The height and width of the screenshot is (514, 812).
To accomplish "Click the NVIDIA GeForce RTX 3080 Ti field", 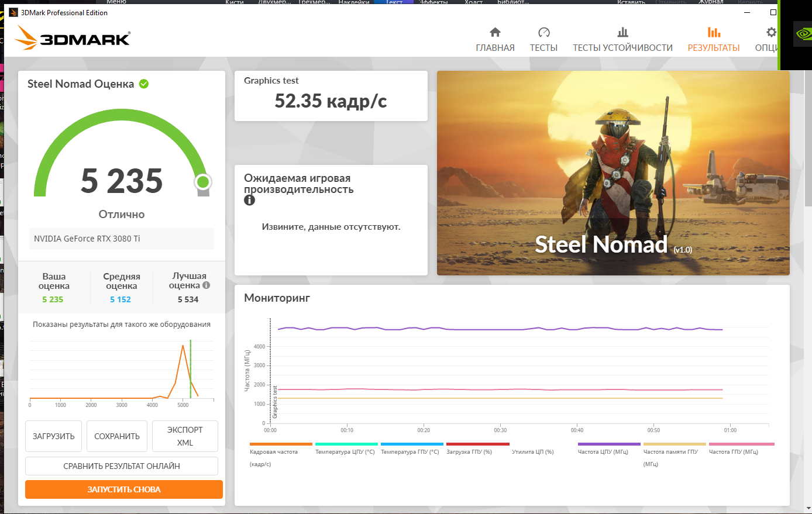I will [x=122, y=239].
